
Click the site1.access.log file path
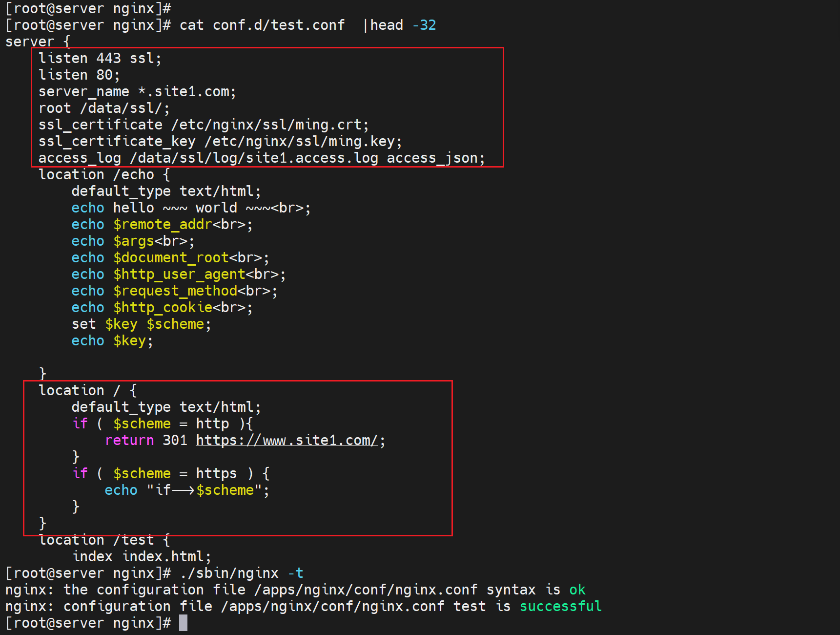pyautogui.click(x=254, y=158)
